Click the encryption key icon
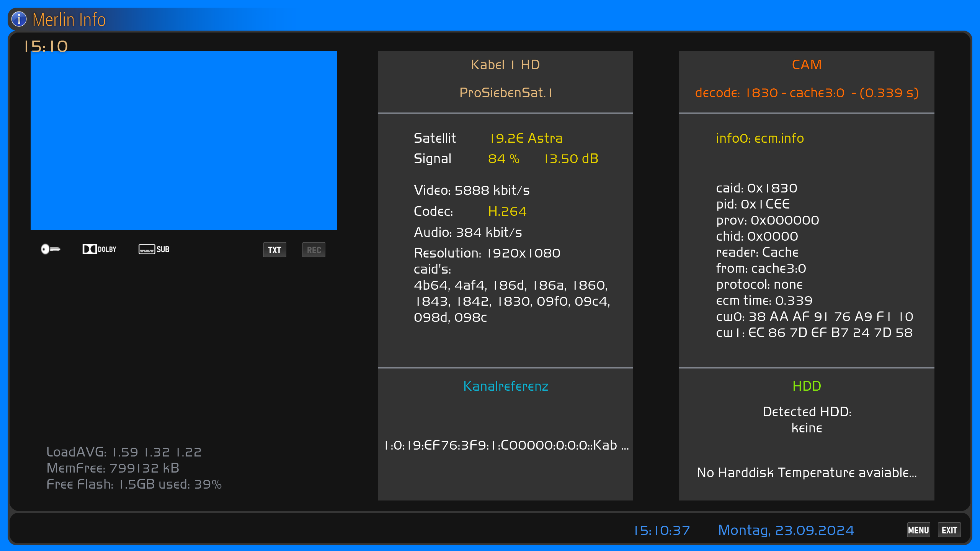This screenshot has height=551, width=980. tap(51, 249)
